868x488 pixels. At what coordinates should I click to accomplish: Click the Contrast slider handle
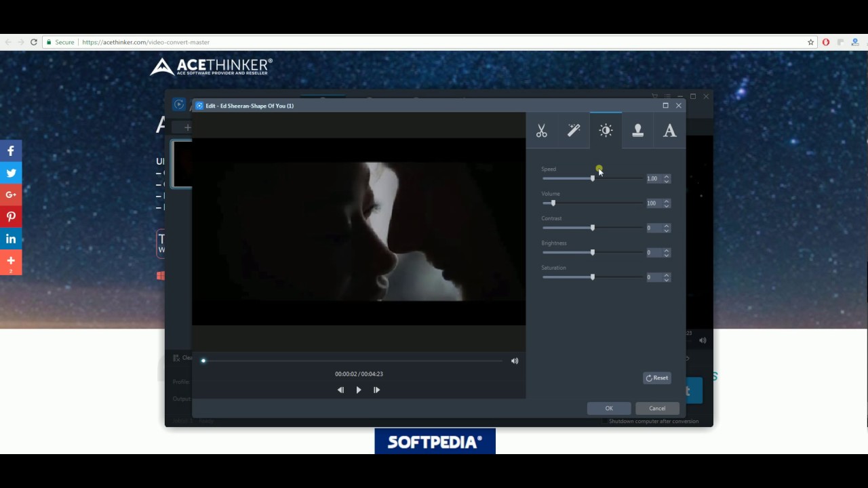pos(593,228)
